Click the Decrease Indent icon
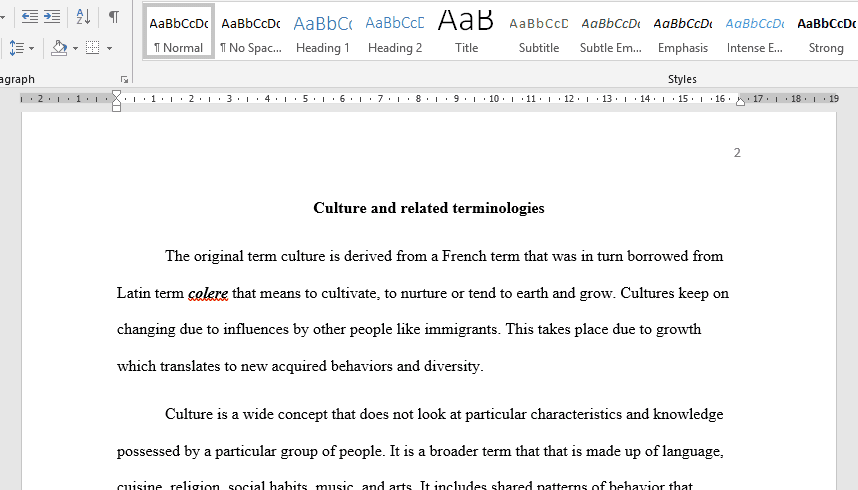This screenshot has width=858, height=490. (x=29, y=17)
